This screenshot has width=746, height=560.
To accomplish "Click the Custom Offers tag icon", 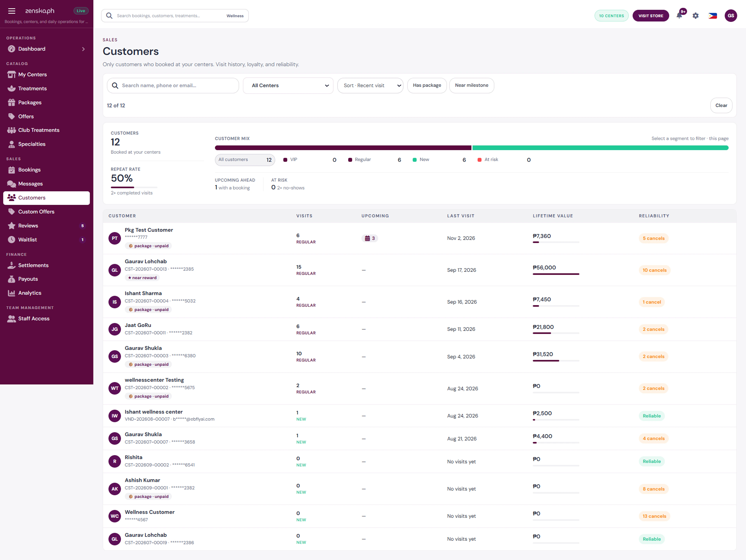I will pyautogui.click(x=11, y=212).
